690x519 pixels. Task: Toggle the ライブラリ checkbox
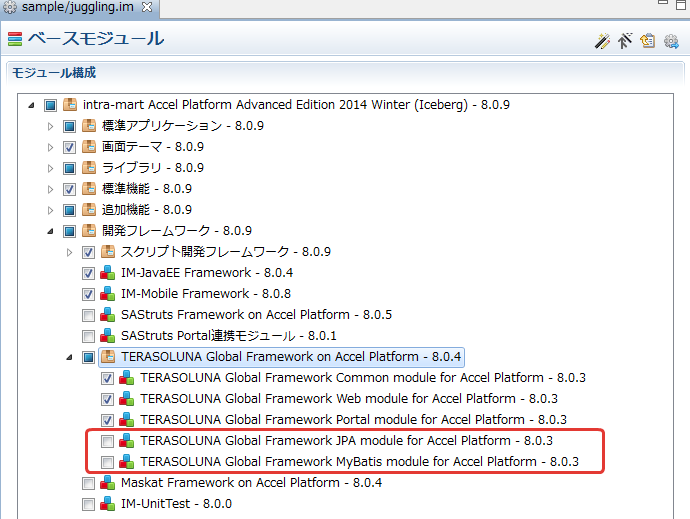[69, 168]
